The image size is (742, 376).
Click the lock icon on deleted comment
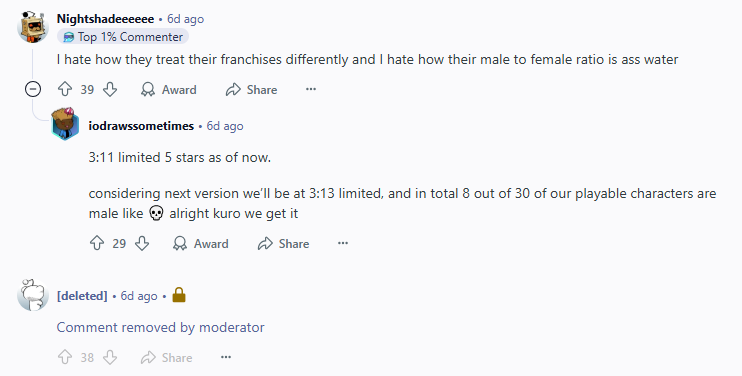point(178,295)
